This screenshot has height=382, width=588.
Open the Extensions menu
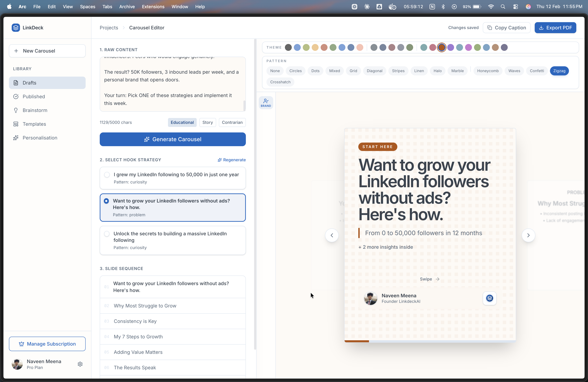(153, 7)
